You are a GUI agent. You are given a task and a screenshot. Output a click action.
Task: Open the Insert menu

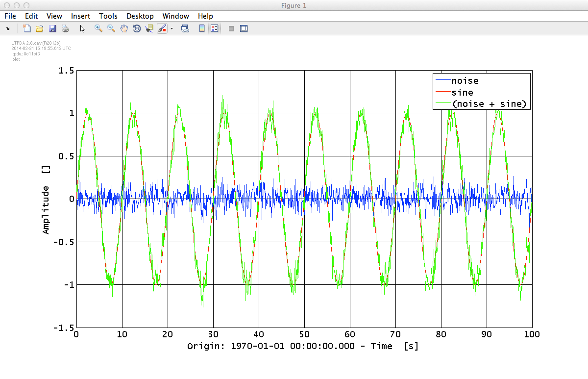(x=80, y=16)
